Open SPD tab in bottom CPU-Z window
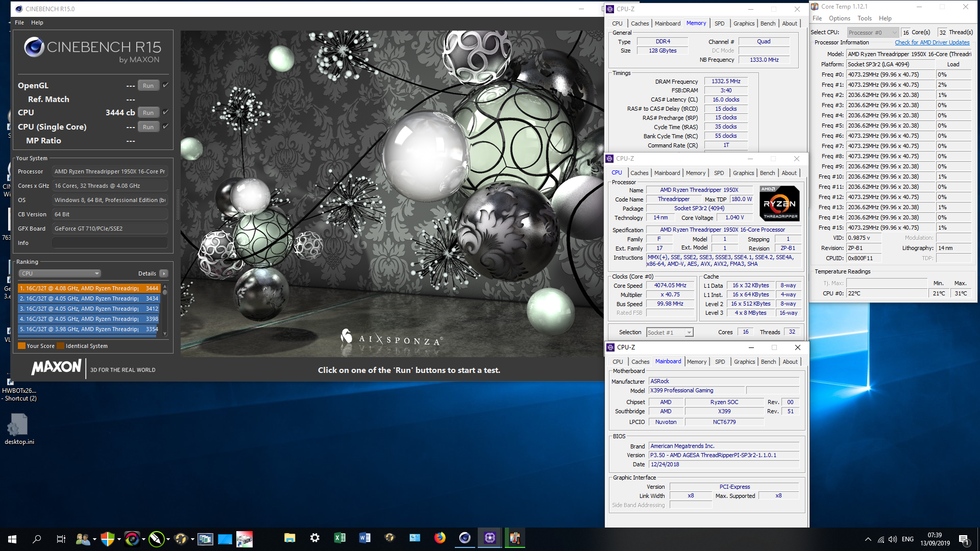 click(x=720, y=362)
